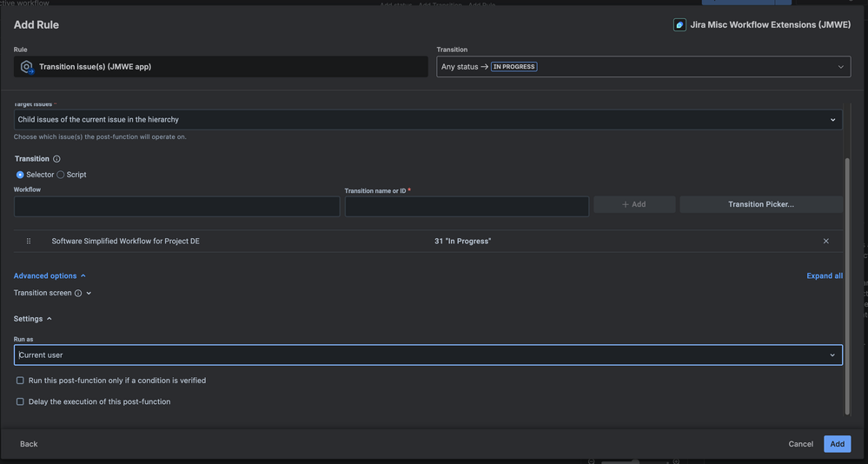868x464 pixels.
Task: Click the Workflow input field
Action: (x=176, y=206)
